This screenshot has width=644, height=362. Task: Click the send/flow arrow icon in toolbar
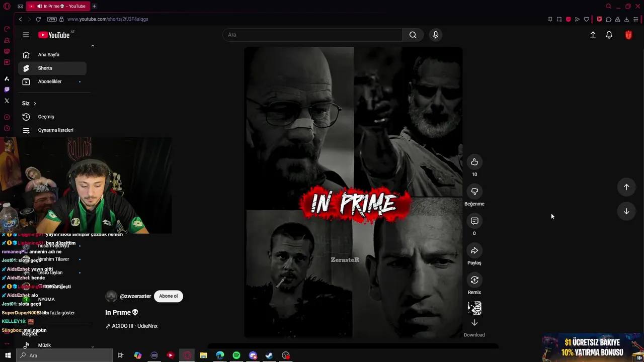point(577,19)
